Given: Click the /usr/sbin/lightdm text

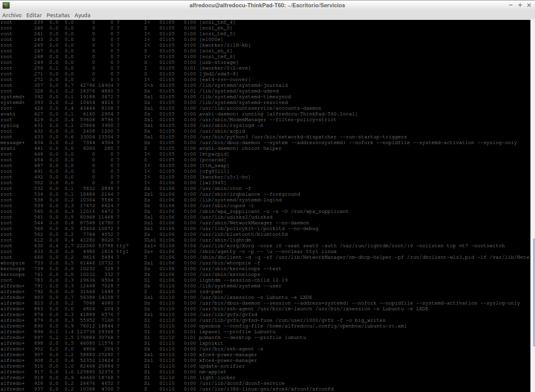Looking at the screenshot, I should tap(225, 240).
